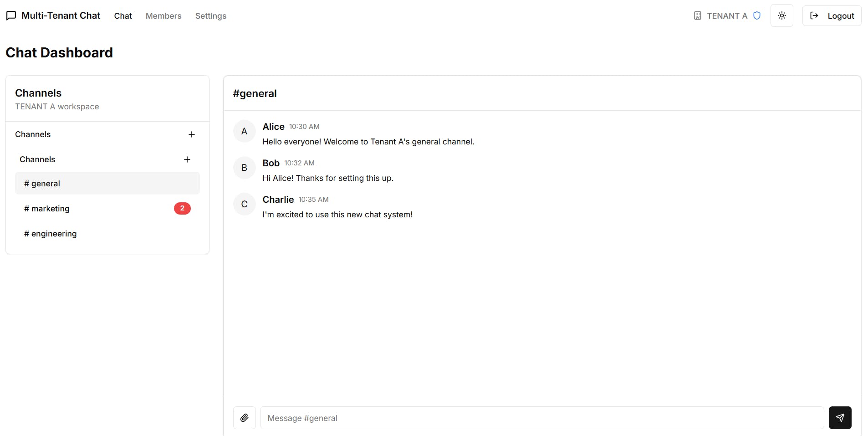This screenshot has height=436, width=868.
Task: Focus the Message #general input field
Action: (542, 418)
